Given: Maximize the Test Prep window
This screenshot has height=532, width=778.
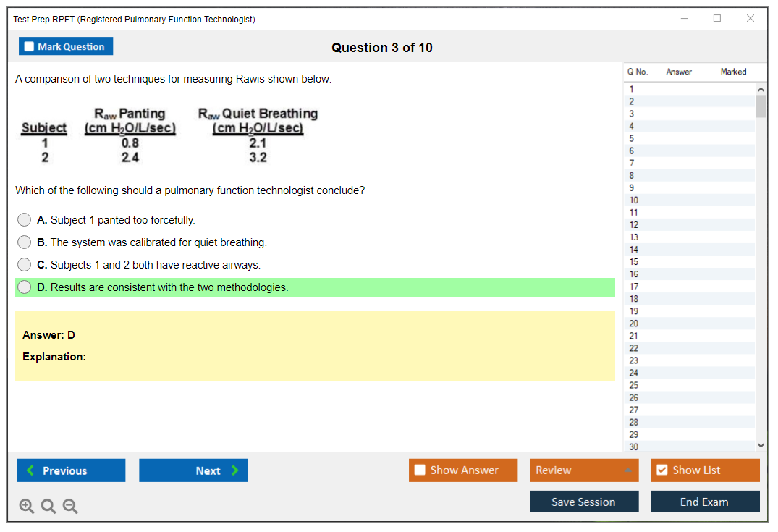Looking at the screenshot, I should coord(717,19).
